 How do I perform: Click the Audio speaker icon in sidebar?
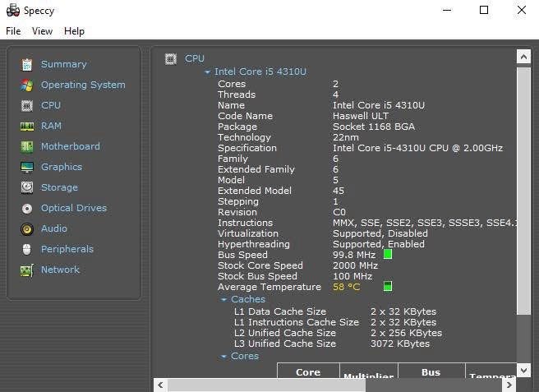coord(27,229)
